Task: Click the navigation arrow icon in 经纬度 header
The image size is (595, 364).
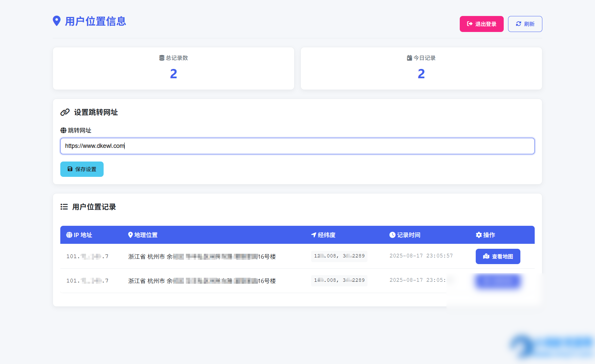Action: 313,235
